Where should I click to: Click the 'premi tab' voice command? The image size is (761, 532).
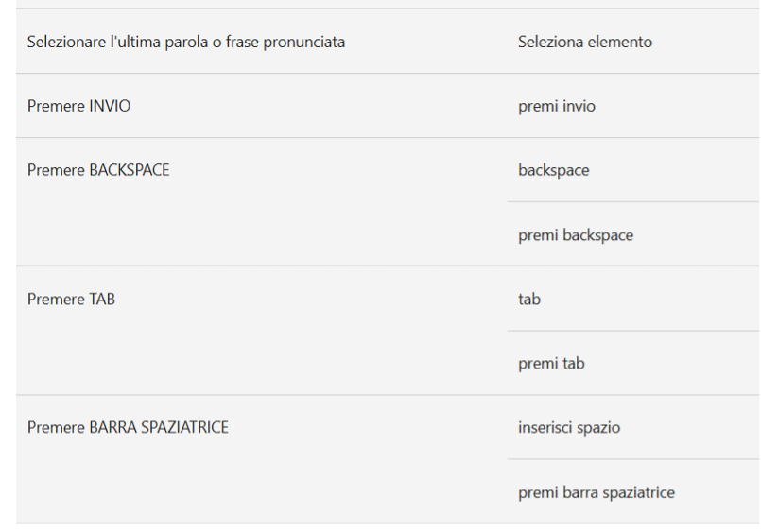point(551,364)
